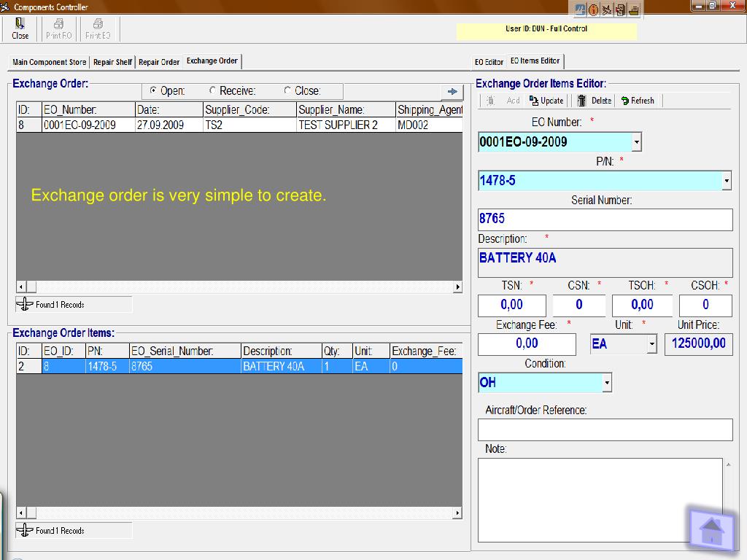Open the P/N dropdown arrow
Screen dimensions: 747x560
pos(727,181)
